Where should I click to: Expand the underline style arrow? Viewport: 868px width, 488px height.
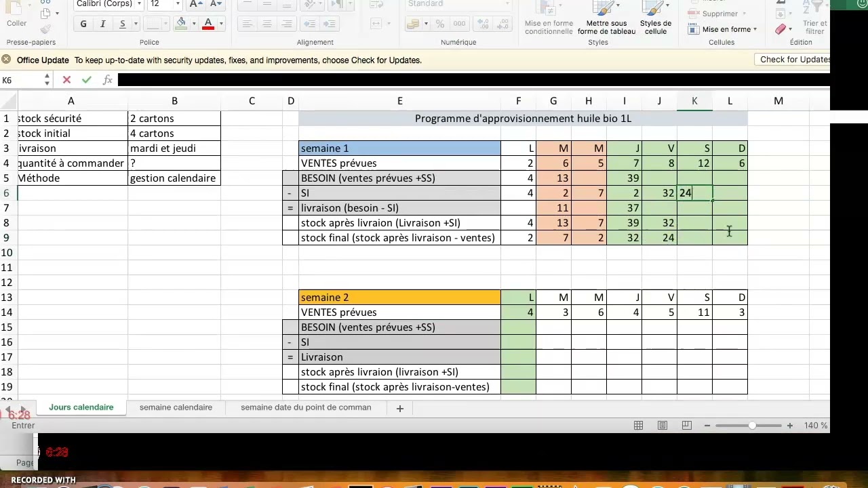(x=135, y=24)
